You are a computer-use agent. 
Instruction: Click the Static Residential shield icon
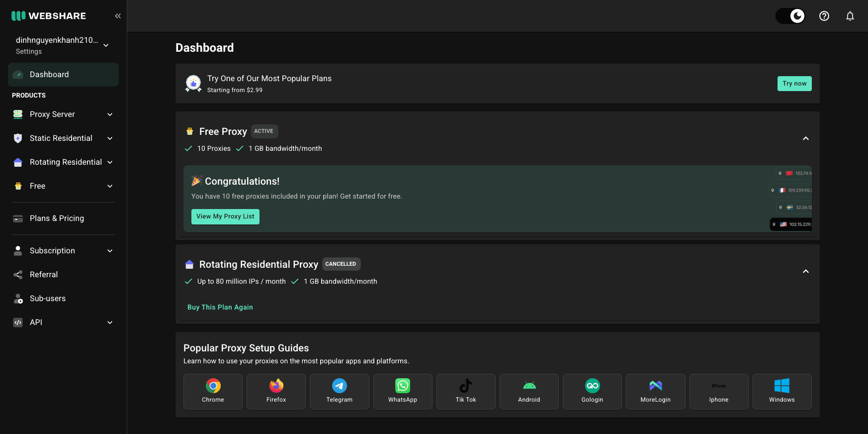(x=18, y=138)
